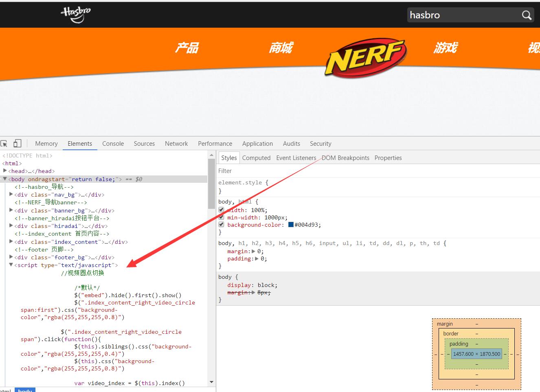Open the Console tab

pos(113,144)
